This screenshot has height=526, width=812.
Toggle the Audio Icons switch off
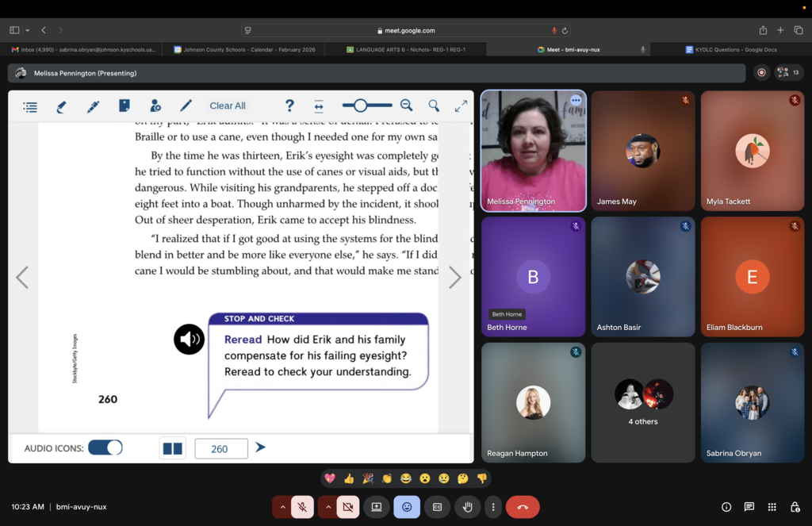click(x=105, y=448)
